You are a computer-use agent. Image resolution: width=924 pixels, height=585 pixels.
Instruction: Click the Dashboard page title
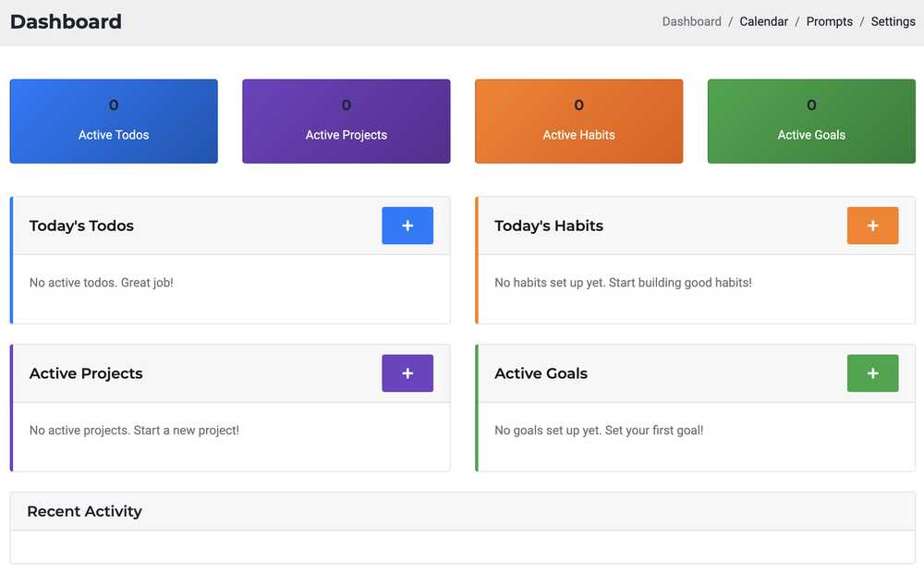[x=66, y=20]
